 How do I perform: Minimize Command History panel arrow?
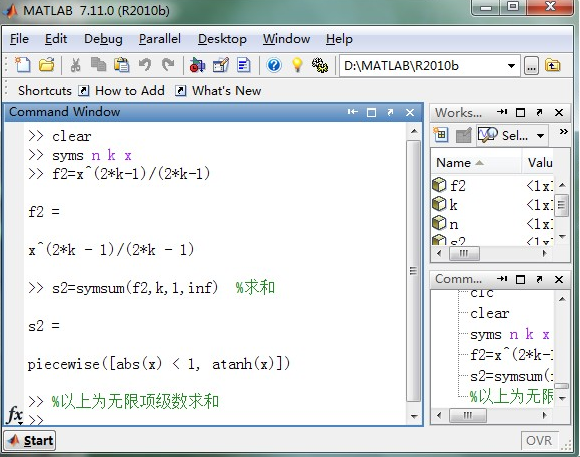[x=502, y=279]
